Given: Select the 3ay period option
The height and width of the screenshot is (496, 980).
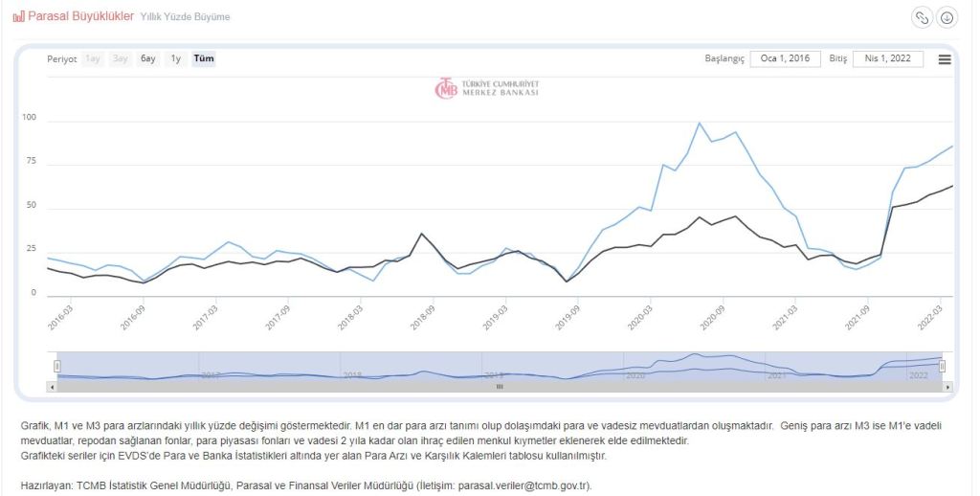Looking at the screenshot, I should (121, 58).
